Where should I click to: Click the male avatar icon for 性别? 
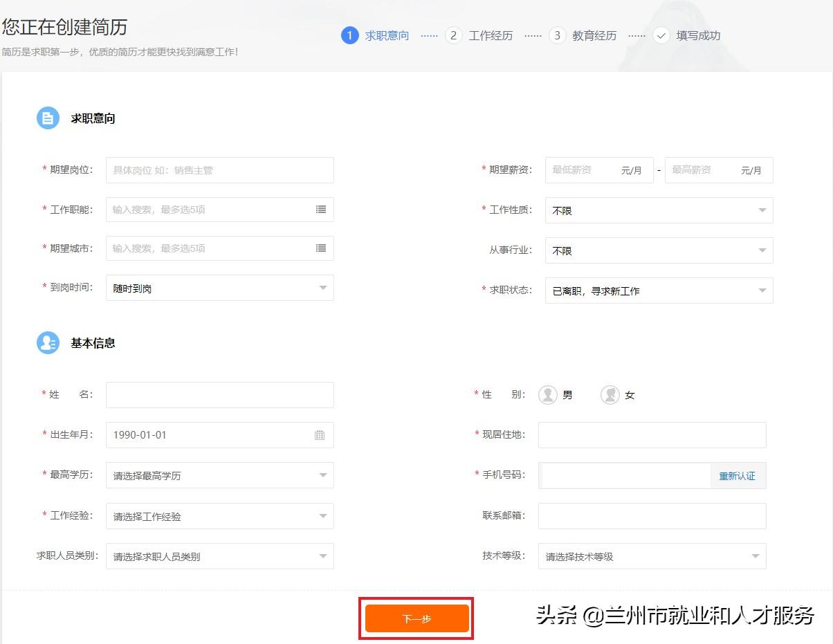click(x=547, y=394)
